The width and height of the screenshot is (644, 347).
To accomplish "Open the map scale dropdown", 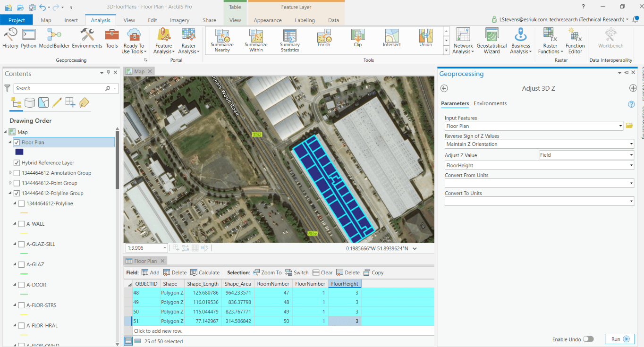I will click(164, 247).
